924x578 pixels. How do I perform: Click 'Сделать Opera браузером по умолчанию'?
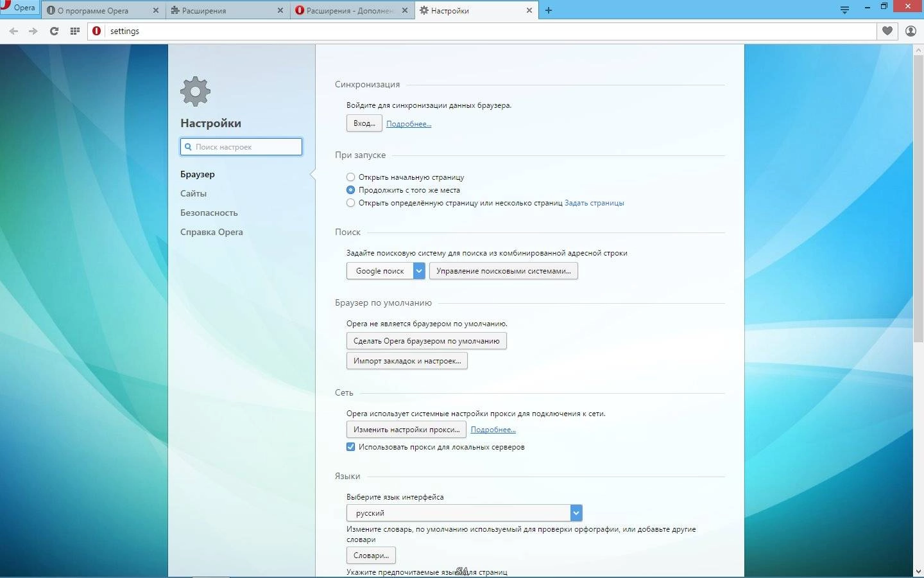427,341
